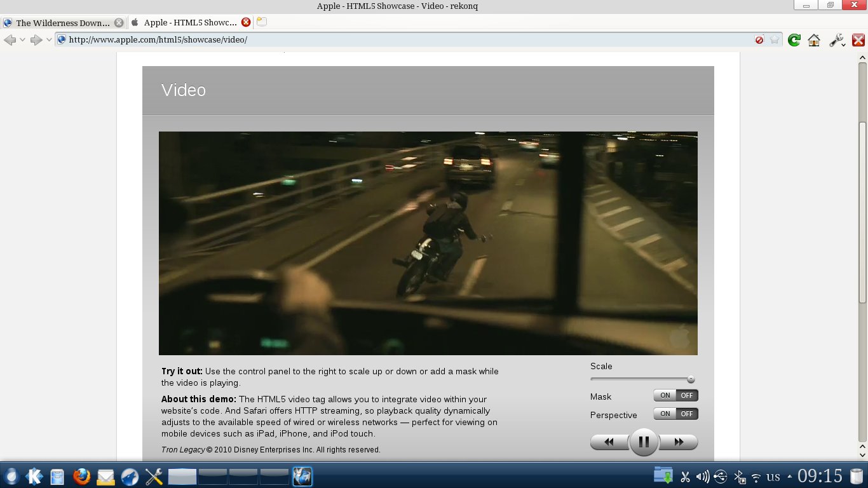The width and height of the screenshot is (868, 488).
Task: Turn the Perspective switch ON
Action: (x=665, y=414)
